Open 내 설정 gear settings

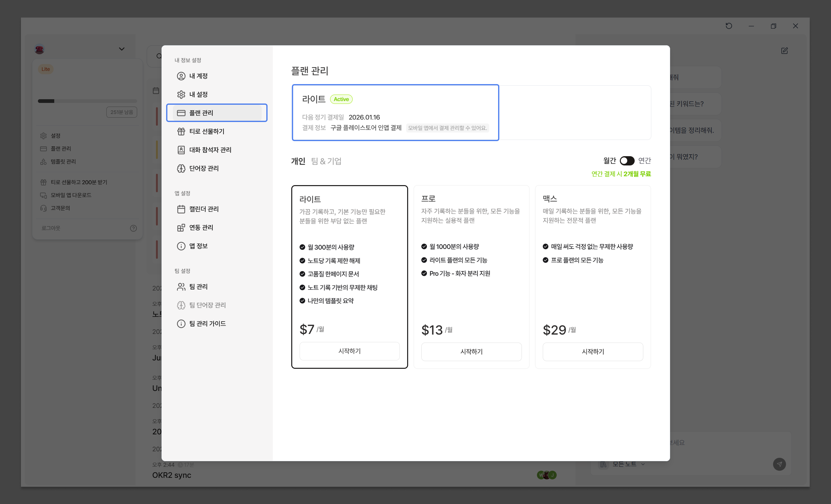pos(181,94)
